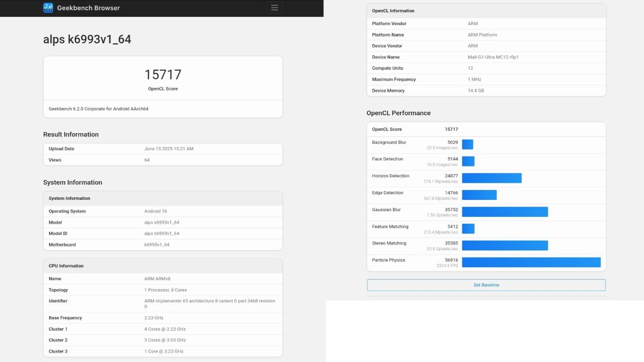Viewport: 644px width, 362px height.
Task: Click the Device Memory 14.4 GB value
Action: point(475,90)
